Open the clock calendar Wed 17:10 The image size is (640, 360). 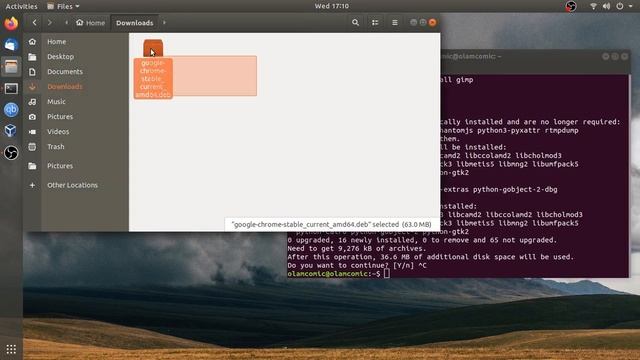click(331, 6)
